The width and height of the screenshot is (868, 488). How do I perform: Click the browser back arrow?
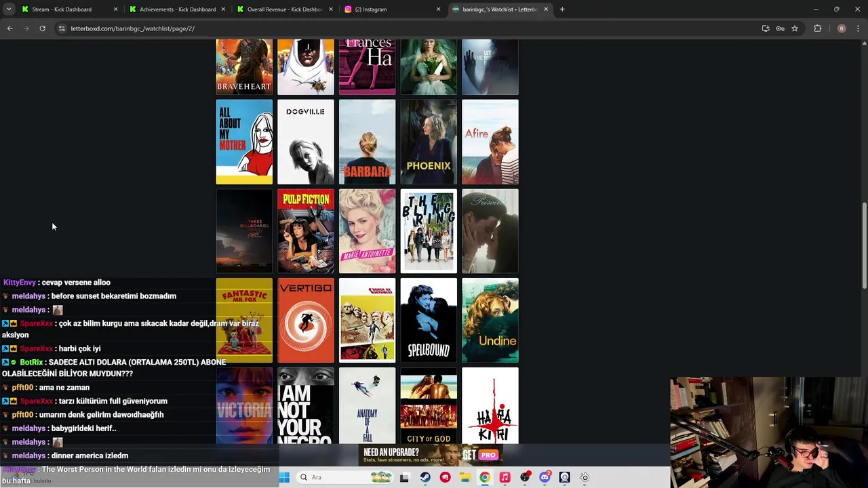click(x=9, y=28)
